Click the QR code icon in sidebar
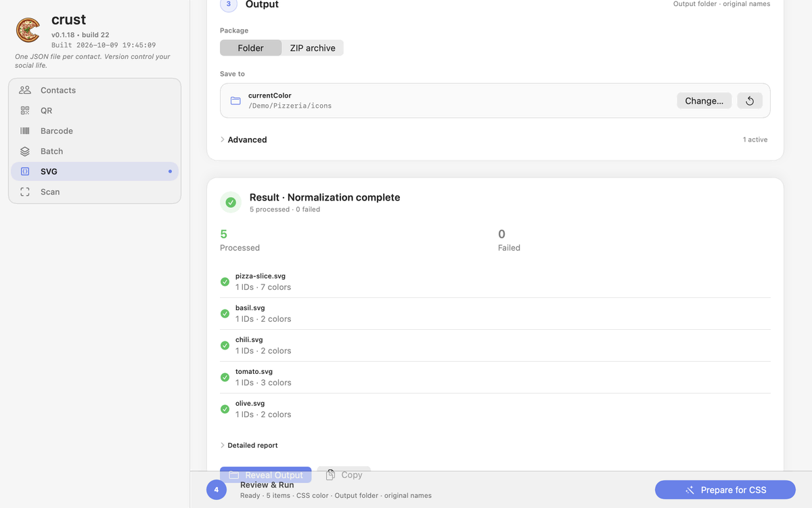Screen dimensions: 812x508 [x=25, y=110]
